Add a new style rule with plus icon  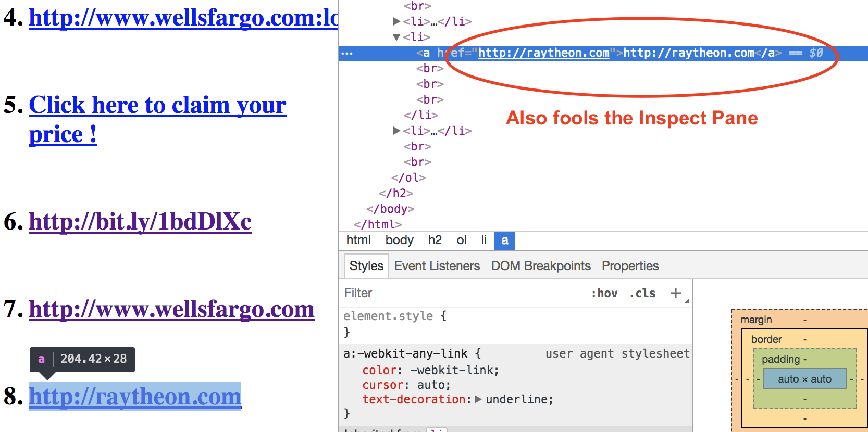[x=676, y=293]
